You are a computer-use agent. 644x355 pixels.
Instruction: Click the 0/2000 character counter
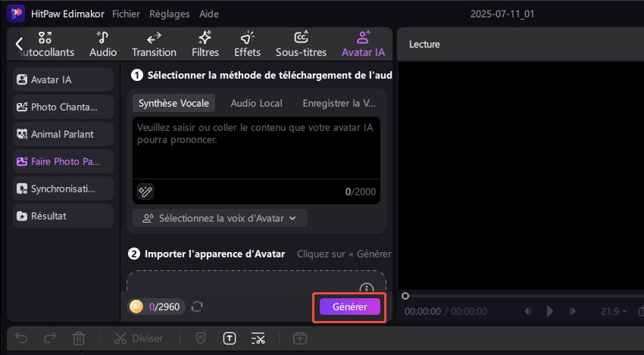[360, 192]
